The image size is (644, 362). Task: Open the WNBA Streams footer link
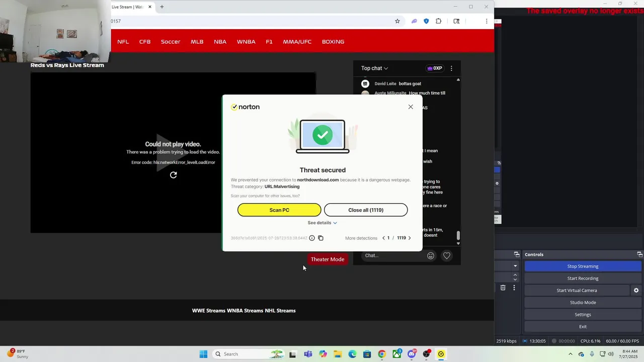point(245,311)
